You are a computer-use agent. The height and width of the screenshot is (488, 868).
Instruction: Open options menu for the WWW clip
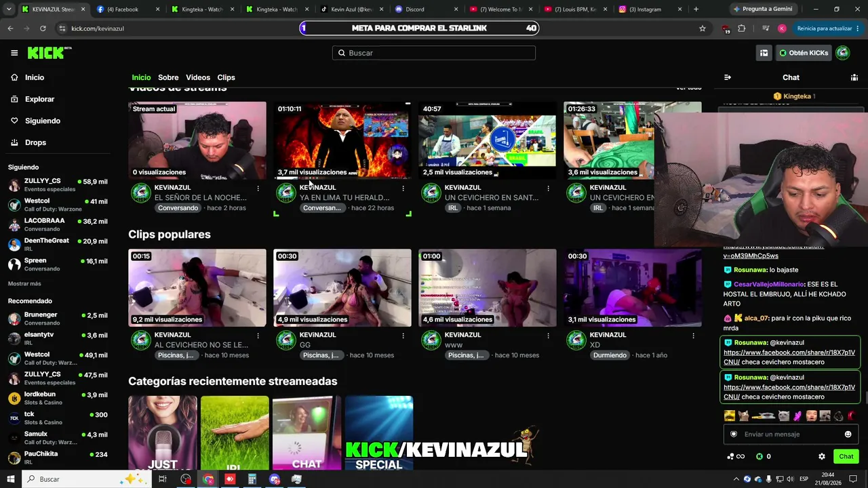[x=549, y=335]
